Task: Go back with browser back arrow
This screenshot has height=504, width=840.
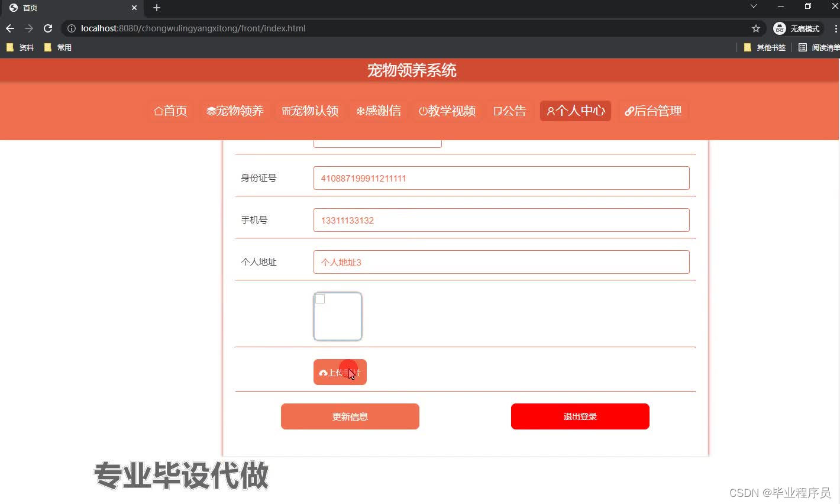Action: 10,28
